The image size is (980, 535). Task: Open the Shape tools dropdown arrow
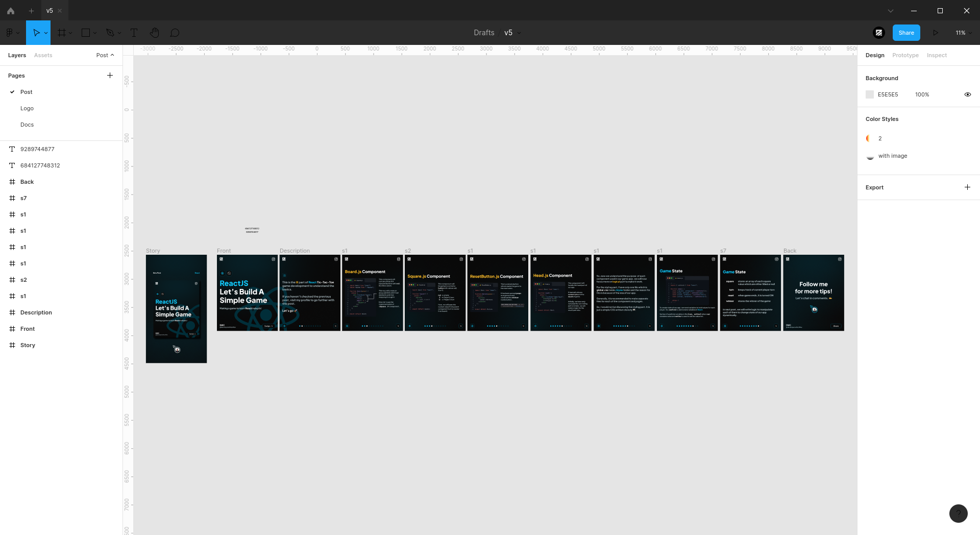[95, 33]
